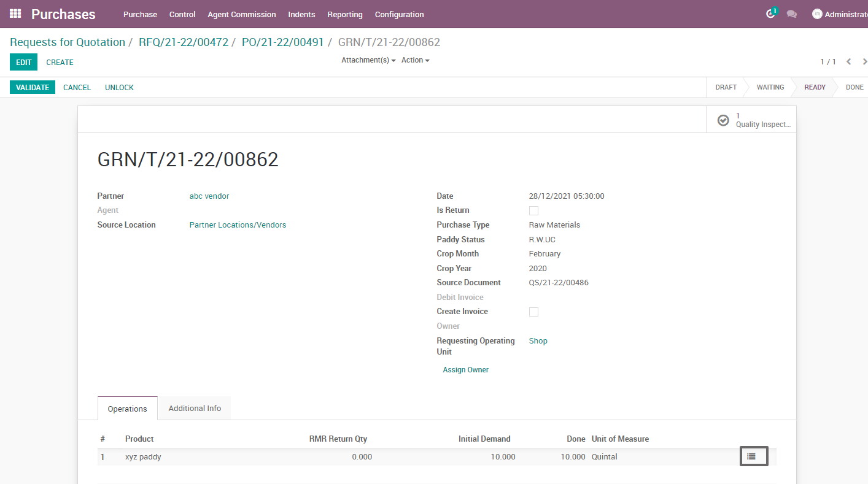Click Assign Owner

coord(465,369)
